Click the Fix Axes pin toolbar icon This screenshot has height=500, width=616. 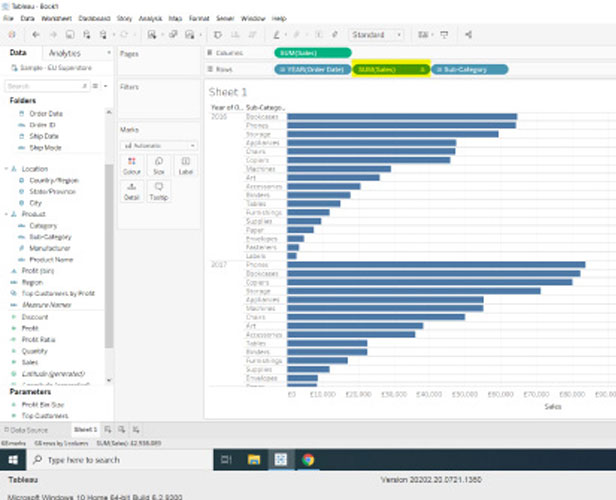click(x=335, y=35)
